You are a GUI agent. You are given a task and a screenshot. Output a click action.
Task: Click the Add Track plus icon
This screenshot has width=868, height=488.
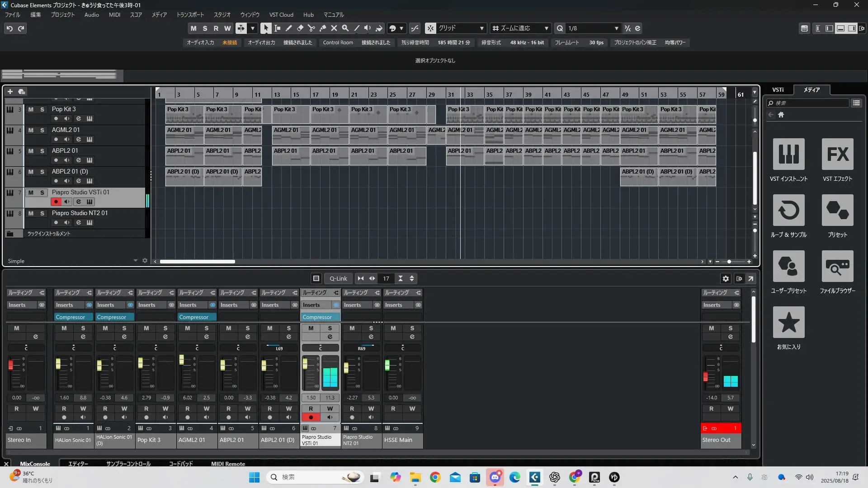point(10,92)
